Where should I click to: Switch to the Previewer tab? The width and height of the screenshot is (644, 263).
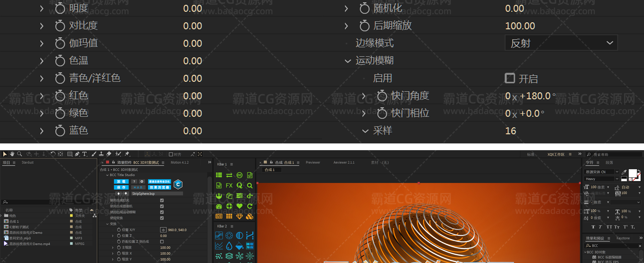[x=313, y=163]
